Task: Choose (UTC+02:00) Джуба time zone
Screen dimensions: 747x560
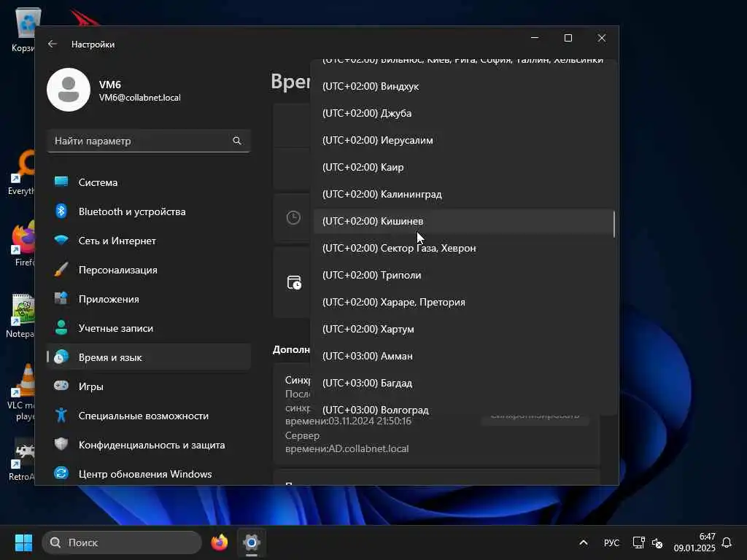Action: click(x=464, y=113)
